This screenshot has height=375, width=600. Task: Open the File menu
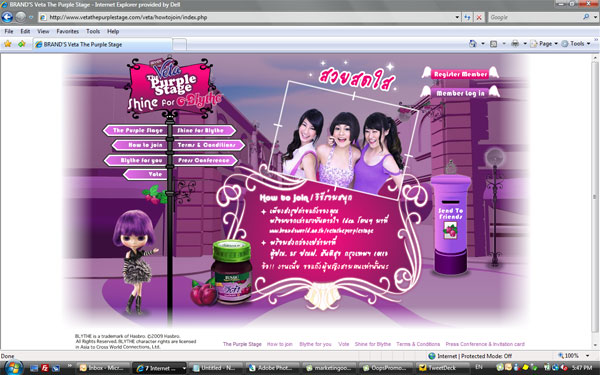pos(8,31)
